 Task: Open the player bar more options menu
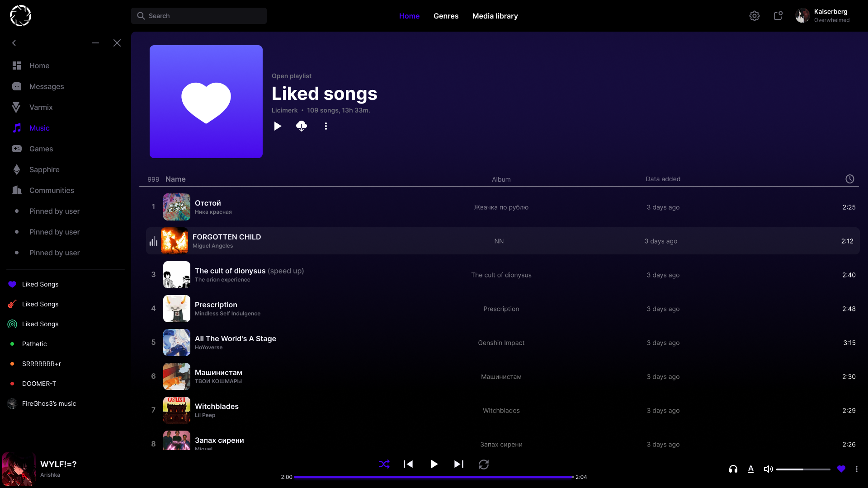point(856,469)
